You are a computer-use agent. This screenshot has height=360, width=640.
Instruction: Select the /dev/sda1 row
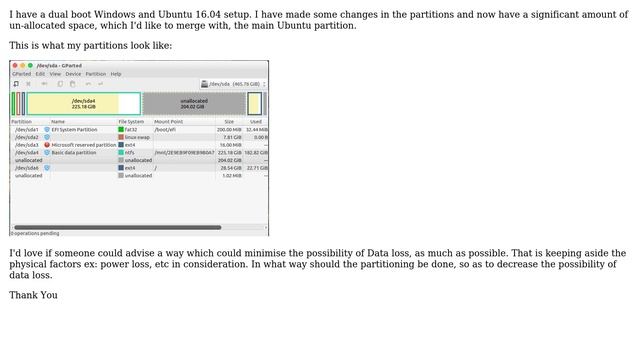coord(139,129)
